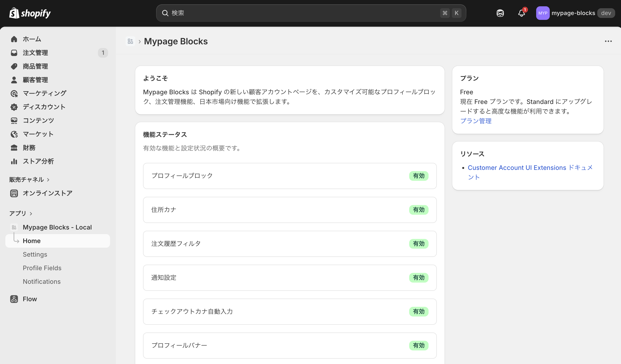Click the search magnifier icon
The image size is (621, 364).
coord(165,13)
